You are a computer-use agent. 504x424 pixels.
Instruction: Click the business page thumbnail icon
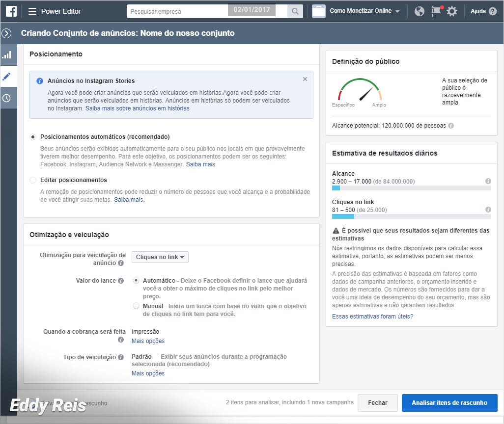click(x=318, y=11)
